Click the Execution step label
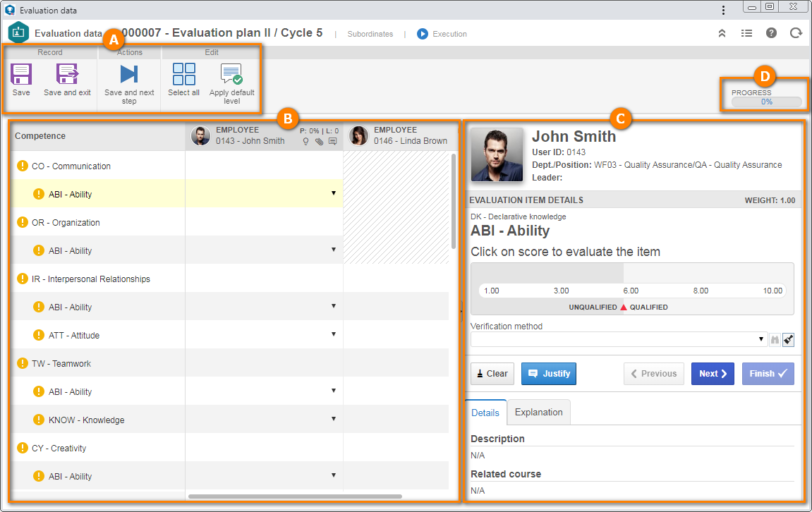This screenshot has height=512, width=812. (x=449, y=34)
